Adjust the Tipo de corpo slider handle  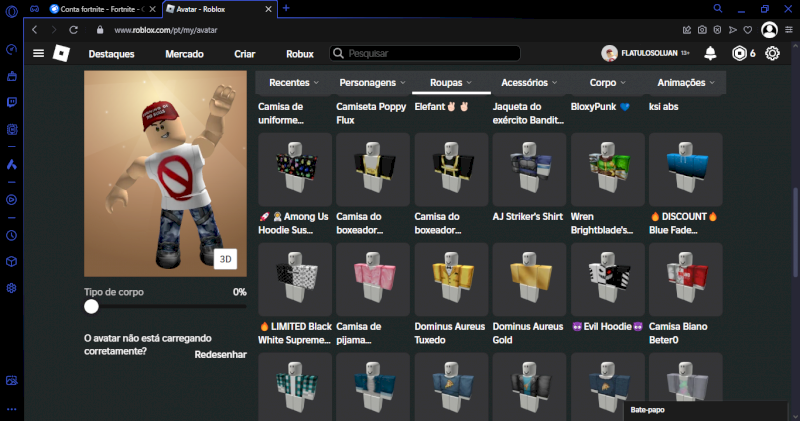pyautogui.click(x=92, y=308)
